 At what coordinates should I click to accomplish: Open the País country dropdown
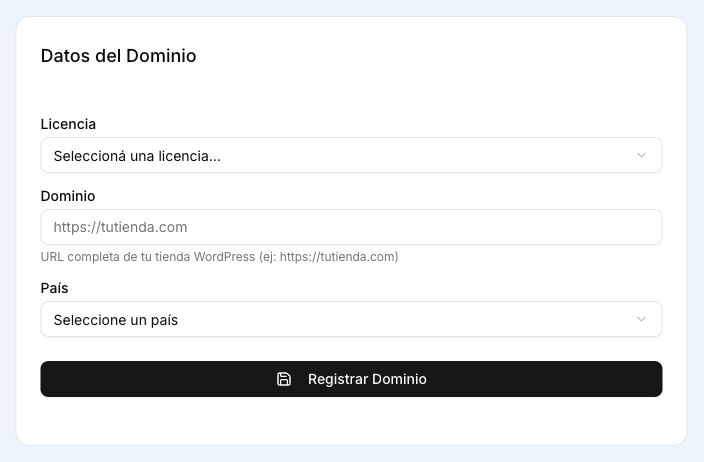click(351, 319)
